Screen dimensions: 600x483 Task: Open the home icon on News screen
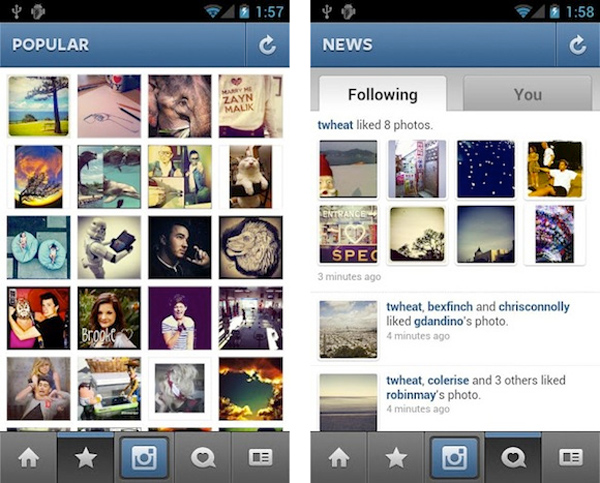coord(339,458)
